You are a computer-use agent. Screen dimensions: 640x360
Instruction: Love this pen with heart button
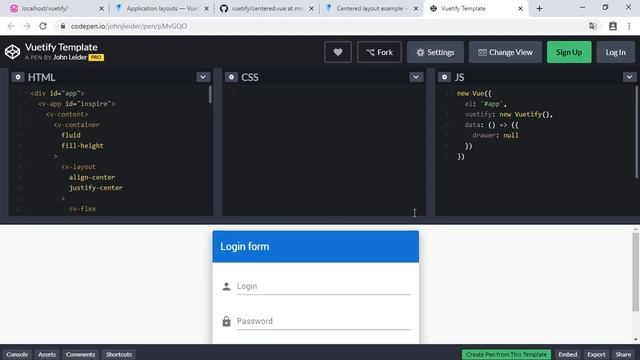coord(338,52)
